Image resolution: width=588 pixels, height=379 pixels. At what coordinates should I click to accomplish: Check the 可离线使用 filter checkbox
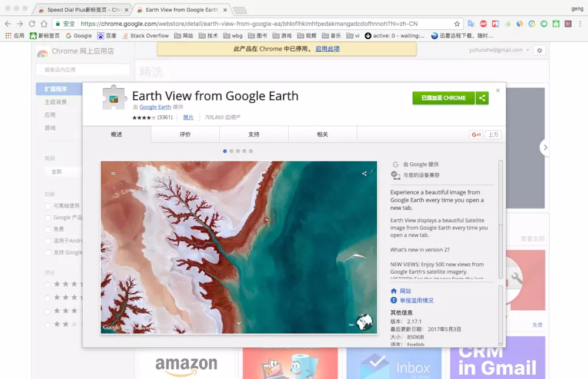[x=48, y=206]
